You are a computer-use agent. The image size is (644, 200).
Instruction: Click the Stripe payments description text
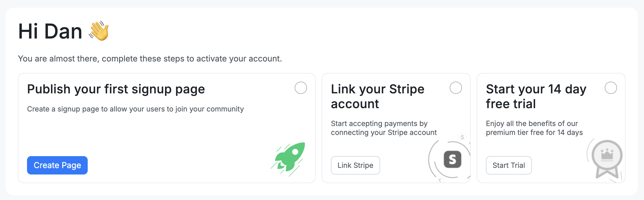tap(384, 128)
